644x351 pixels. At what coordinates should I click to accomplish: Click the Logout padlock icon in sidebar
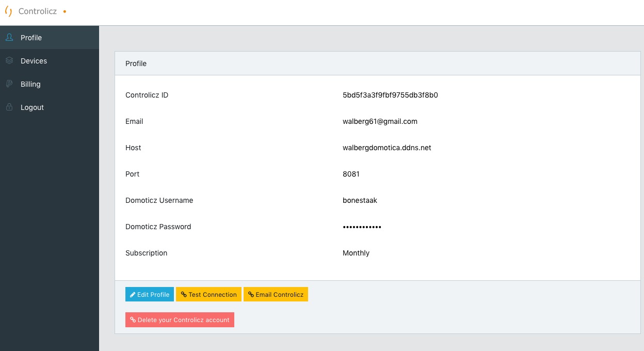click(x=9, y=107)
